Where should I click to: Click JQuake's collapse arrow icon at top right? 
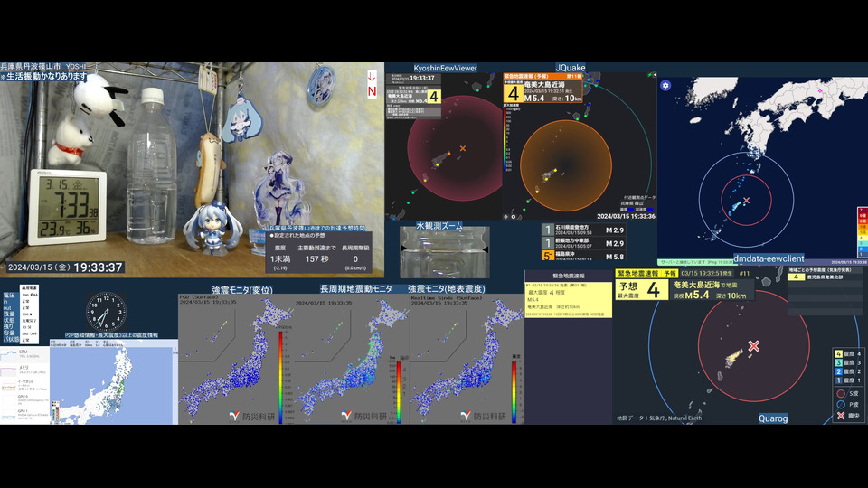tap(655, 75)
